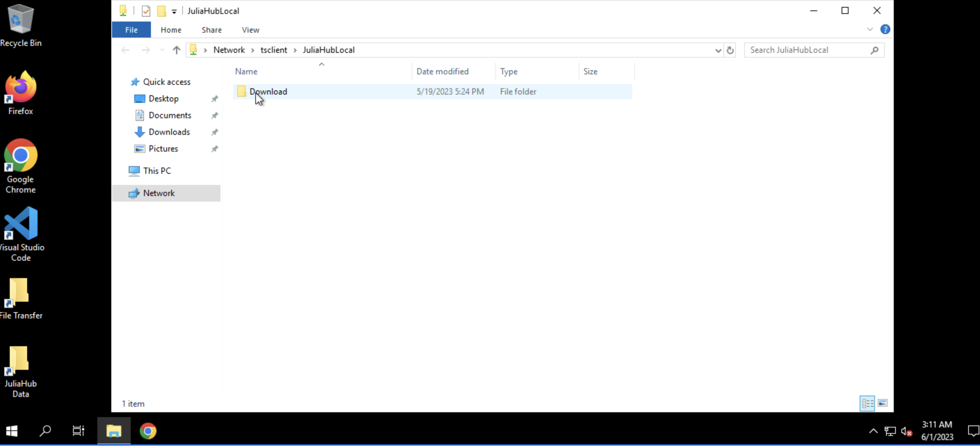980x447 pixels.
Task: Click Quick access in sidebar
Action: coord(166,82)
